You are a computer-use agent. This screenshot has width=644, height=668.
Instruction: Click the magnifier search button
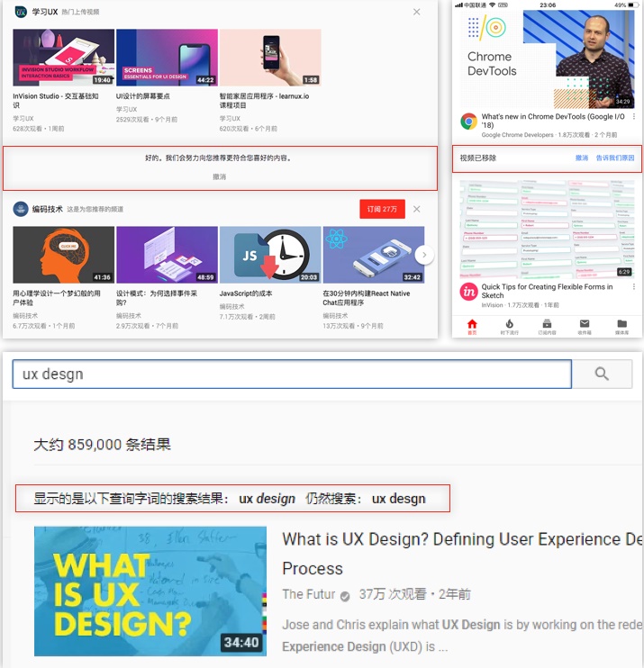(602, 374)
